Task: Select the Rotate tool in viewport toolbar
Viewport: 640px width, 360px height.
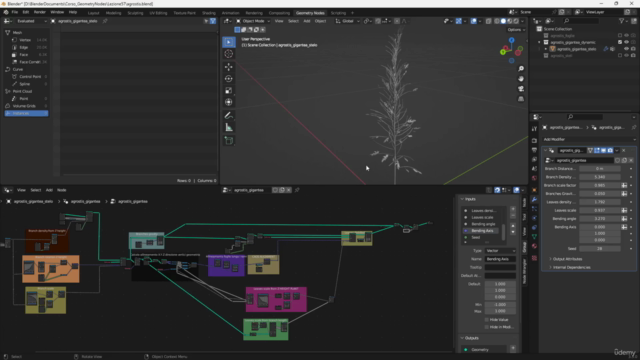Action: tap(229, 78)
